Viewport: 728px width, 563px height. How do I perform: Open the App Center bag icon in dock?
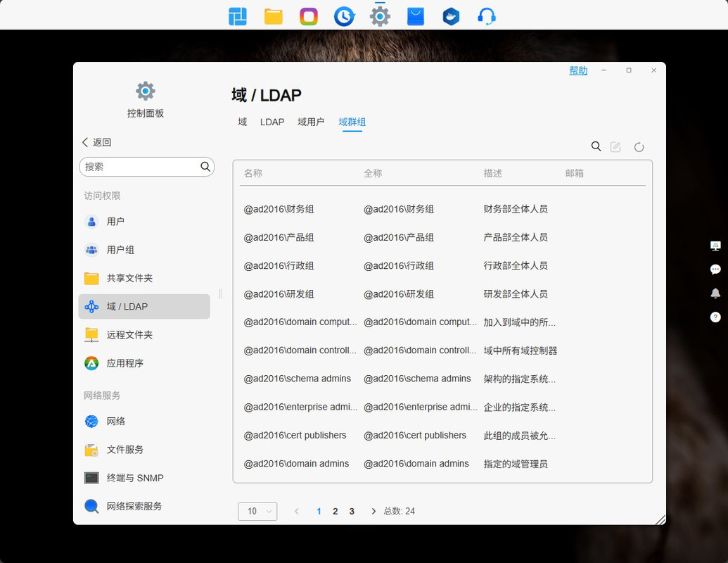[416, 17]
